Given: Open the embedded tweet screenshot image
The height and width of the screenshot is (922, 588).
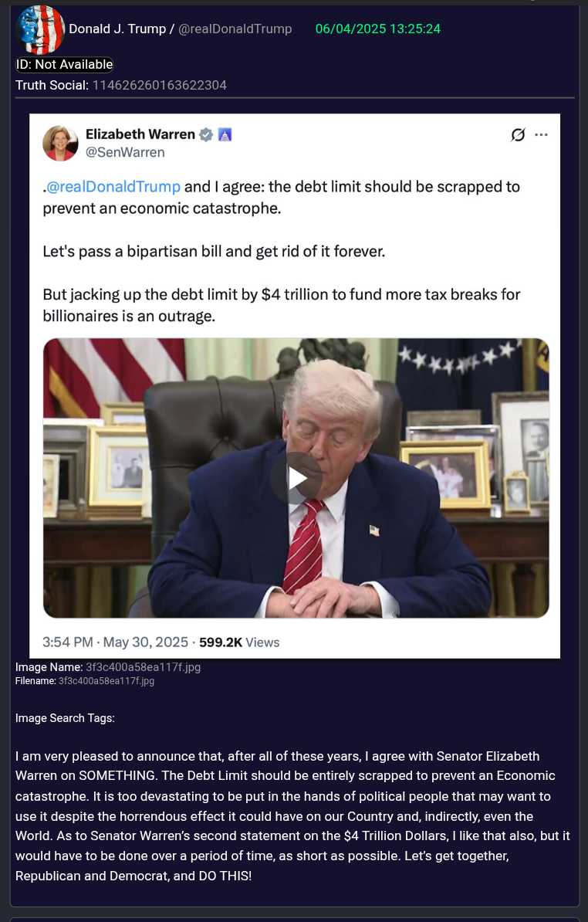Looking at the screenshot, I should point(295,386).
